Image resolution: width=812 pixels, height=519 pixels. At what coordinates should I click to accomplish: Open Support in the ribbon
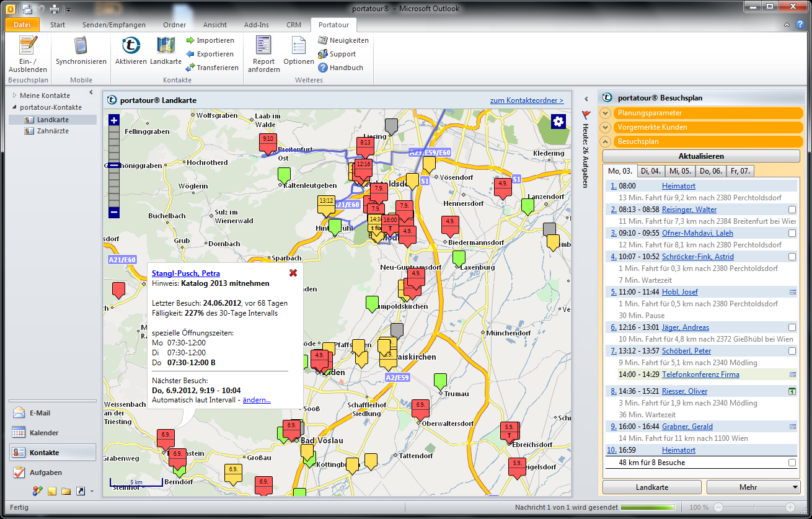pyautogui.click(x=337, y=54)
